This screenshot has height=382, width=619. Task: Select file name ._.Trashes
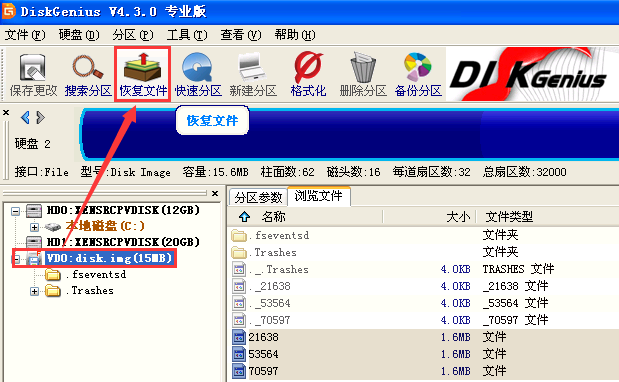tap(279, 270)
